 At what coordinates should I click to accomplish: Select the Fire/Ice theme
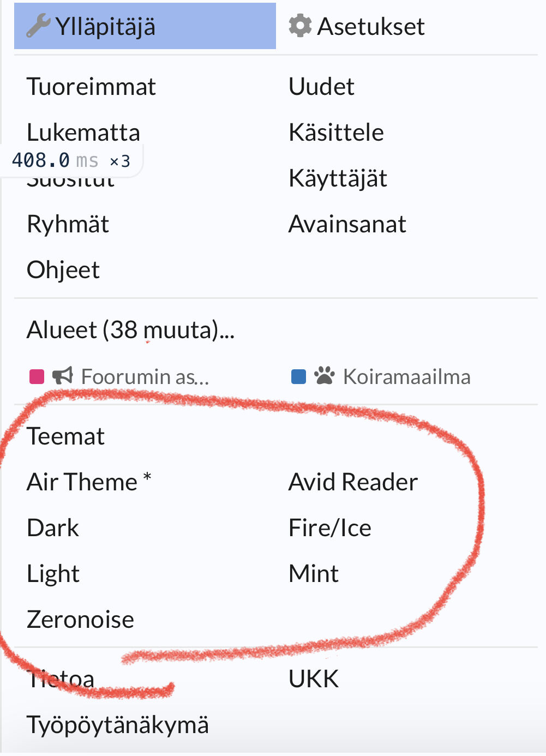click(x=329, y=528)
